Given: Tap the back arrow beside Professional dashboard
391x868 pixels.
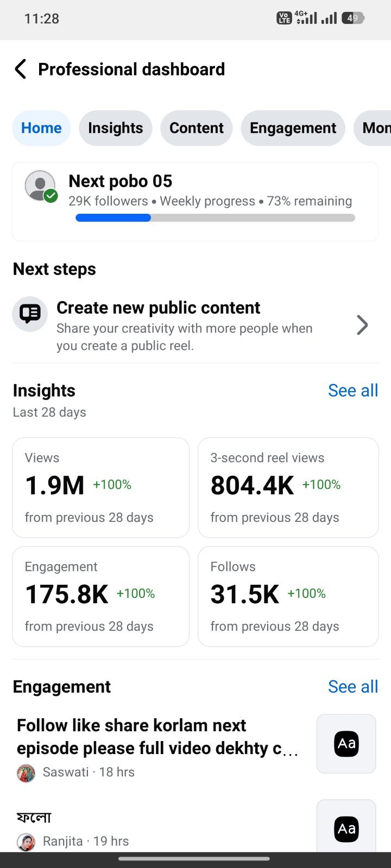Looking at the screenshot, I should pos(21,69).
